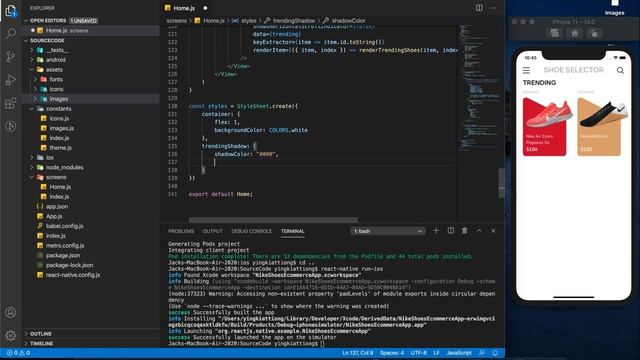Expand the __tests__ folder
The width and height of the screenshot is (640, 360).
(32, 50)
